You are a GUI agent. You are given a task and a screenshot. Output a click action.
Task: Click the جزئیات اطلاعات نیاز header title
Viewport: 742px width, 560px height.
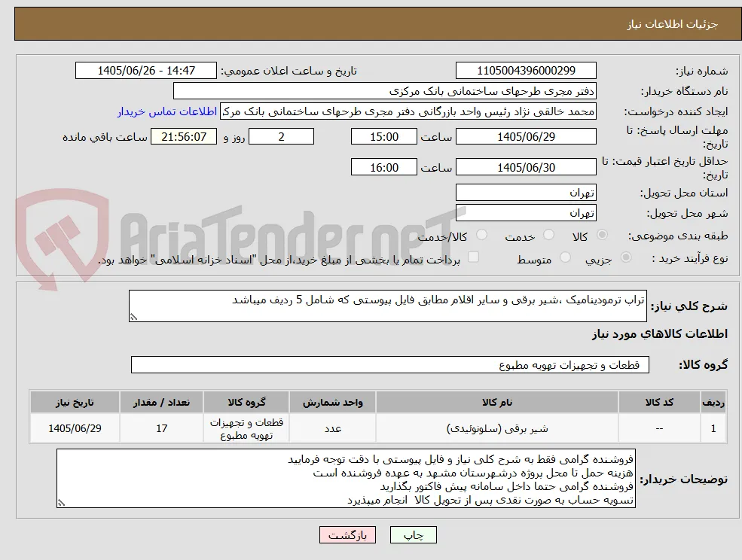point(673,24)
